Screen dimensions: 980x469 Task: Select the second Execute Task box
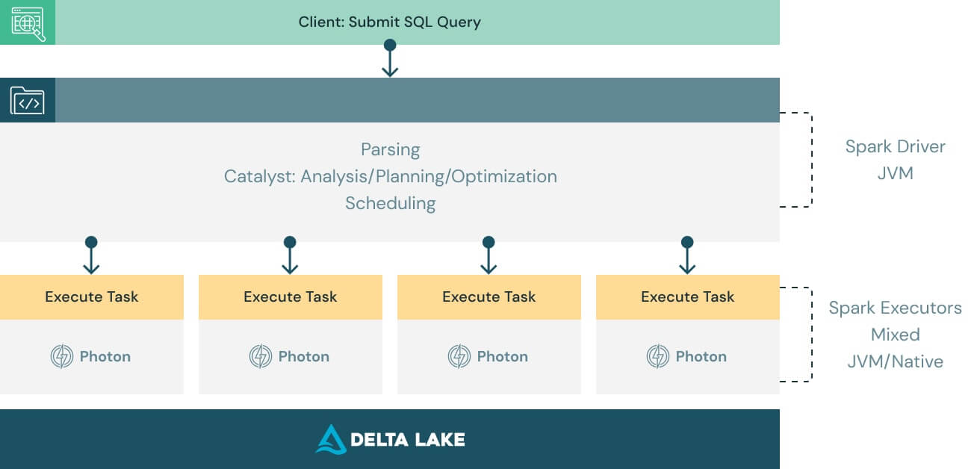coord(291,296)
